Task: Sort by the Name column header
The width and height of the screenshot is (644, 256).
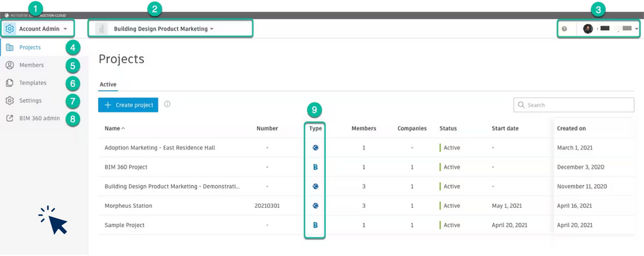Action: click(x=112, y=128)
